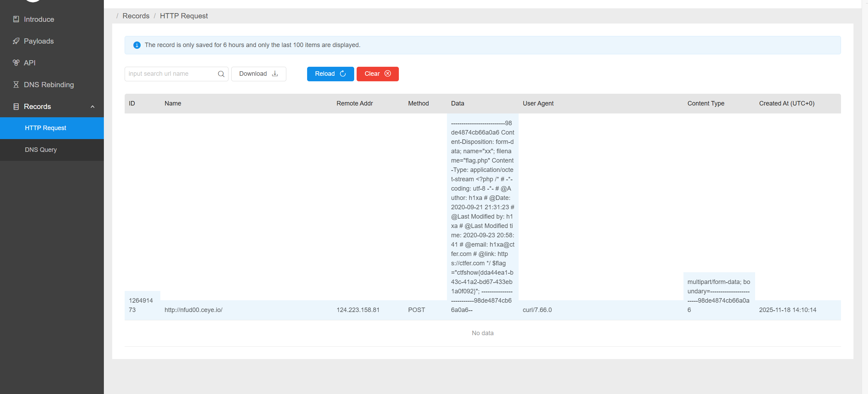Viewport: 868px width, 394px height.
Task: Click the search magnifier icon
Action: coord(221,74)
